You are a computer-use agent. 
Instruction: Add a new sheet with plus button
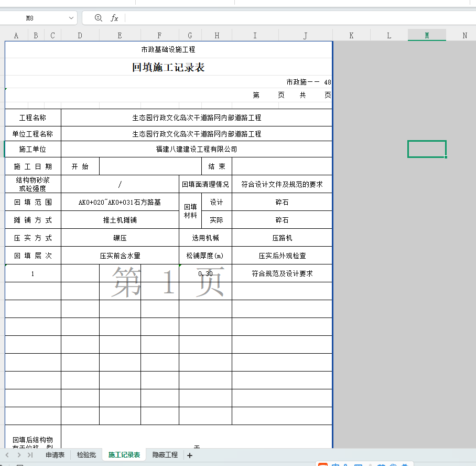[190, 455]
